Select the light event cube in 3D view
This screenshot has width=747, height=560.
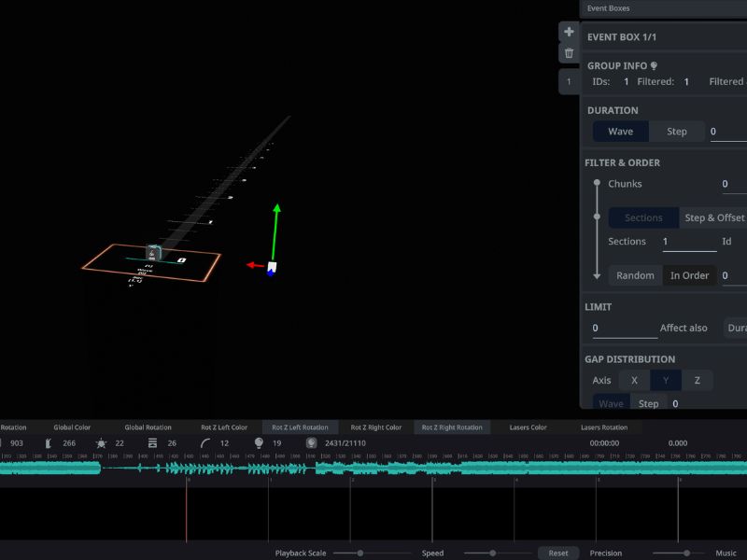153,252
